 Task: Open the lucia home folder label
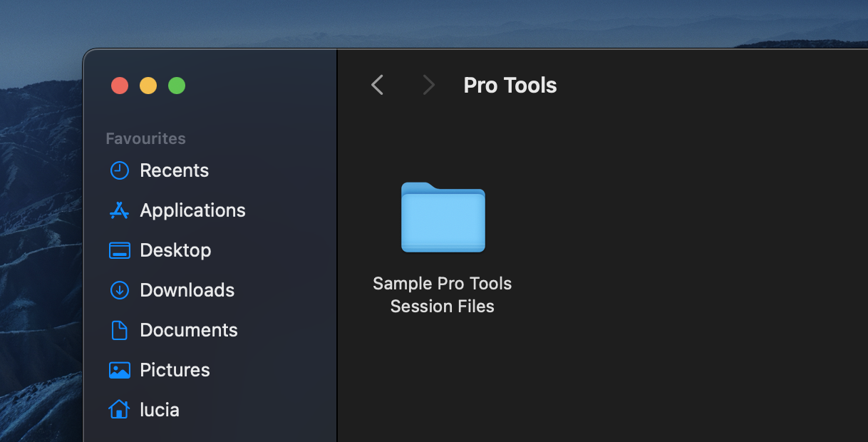(x=159, y=410)
